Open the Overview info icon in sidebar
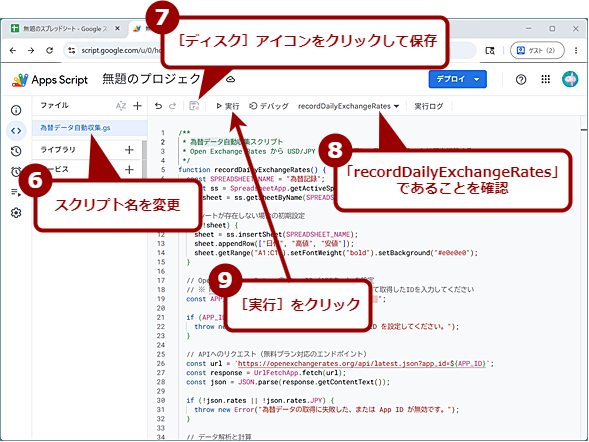The image size is (589, 442). coord(16,110)
